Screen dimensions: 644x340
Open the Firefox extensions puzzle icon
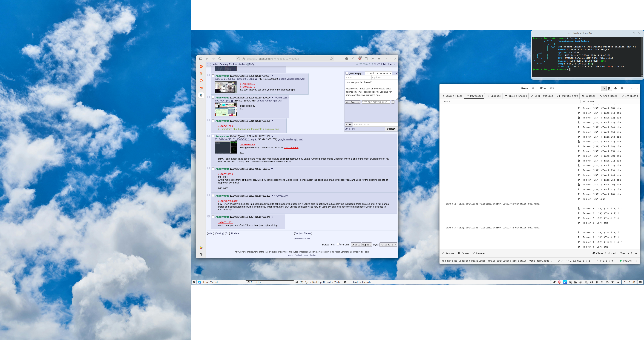tap(353, 59)
